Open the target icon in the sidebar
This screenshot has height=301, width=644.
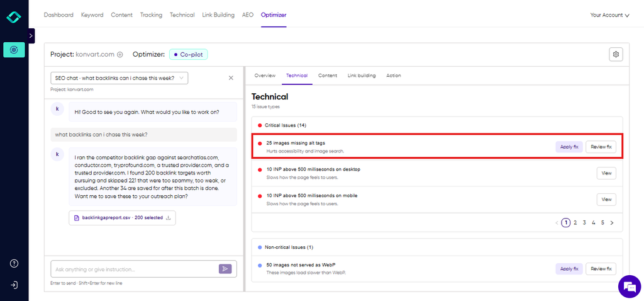point(14,50)
